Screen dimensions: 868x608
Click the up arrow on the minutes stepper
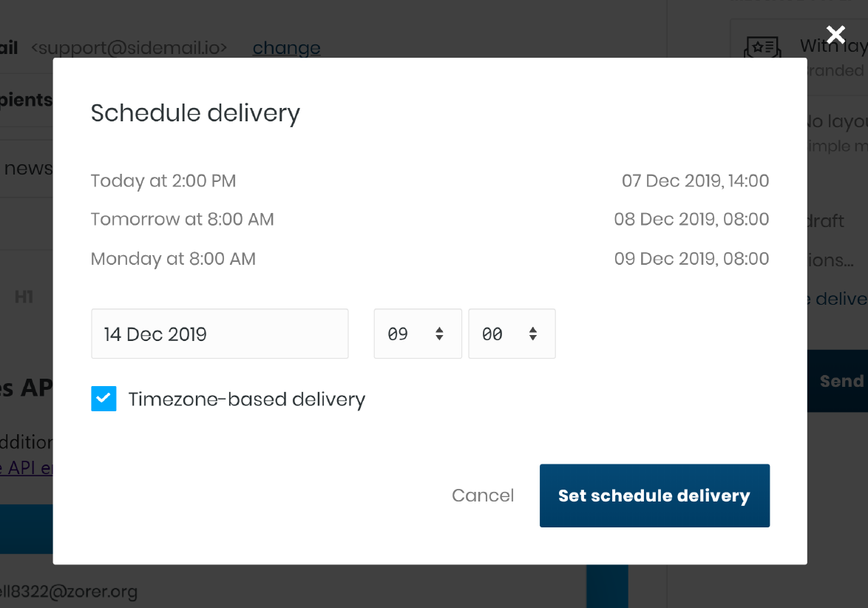pyautogui.click(x=532, y=329)
